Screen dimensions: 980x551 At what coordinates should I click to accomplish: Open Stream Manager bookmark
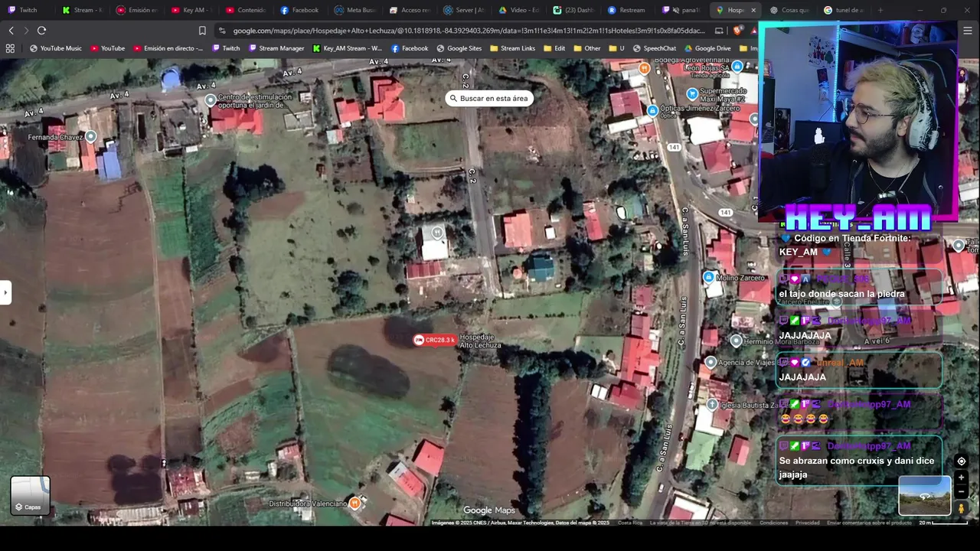276,48
